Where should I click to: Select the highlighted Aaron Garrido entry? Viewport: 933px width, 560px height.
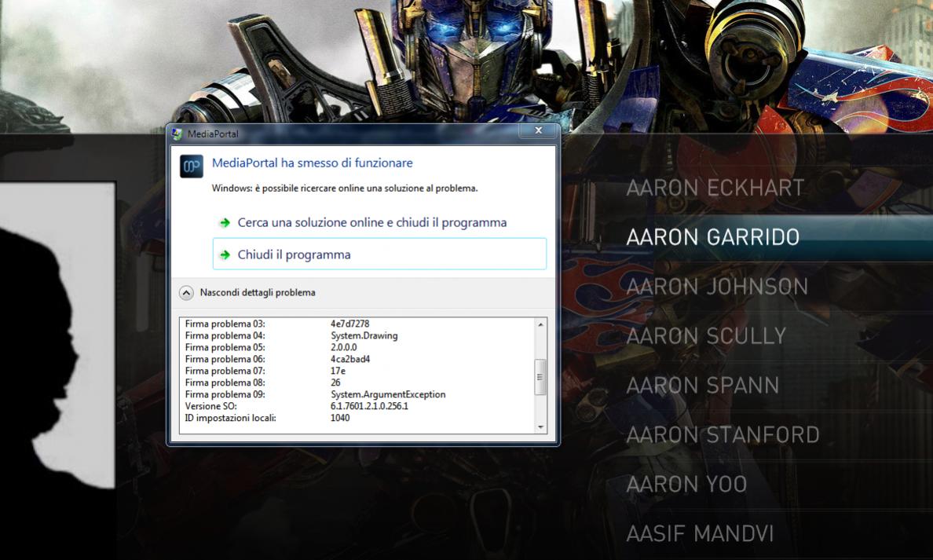(712, 237)
